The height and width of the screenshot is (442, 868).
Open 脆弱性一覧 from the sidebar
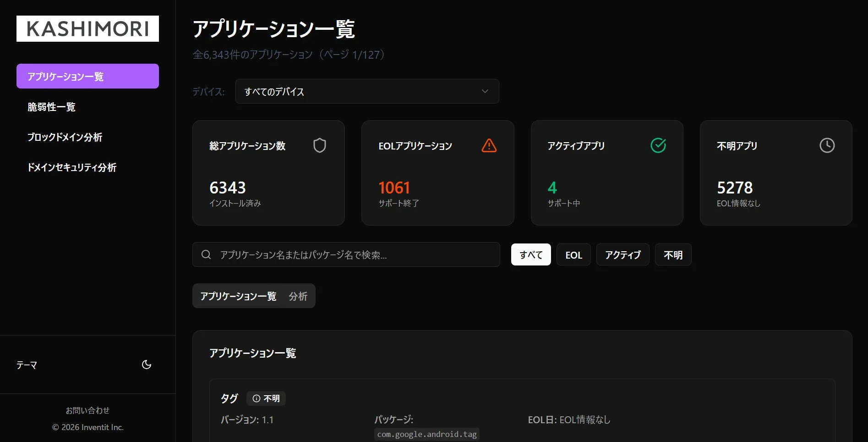[51, 107]
